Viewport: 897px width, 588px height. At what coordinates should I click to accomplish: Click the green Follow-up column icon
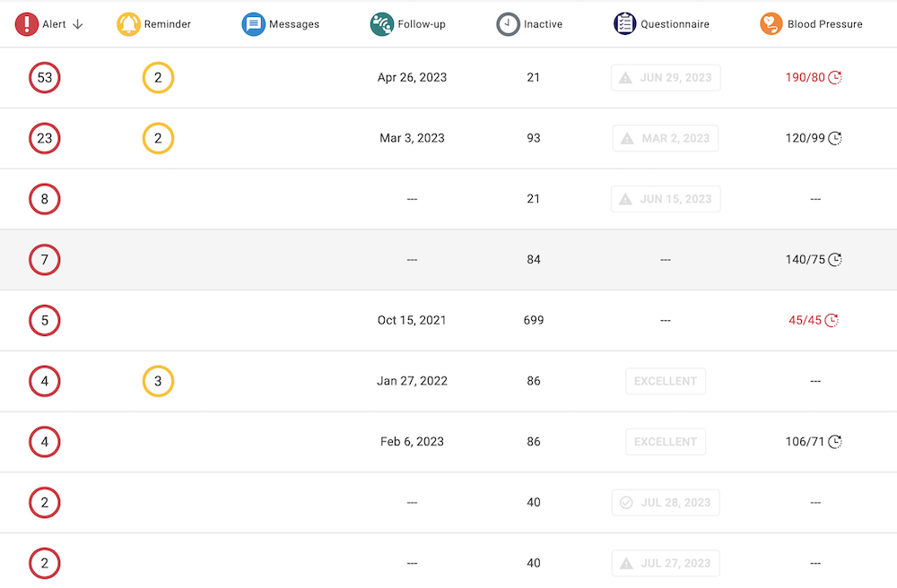coord(381,24)
